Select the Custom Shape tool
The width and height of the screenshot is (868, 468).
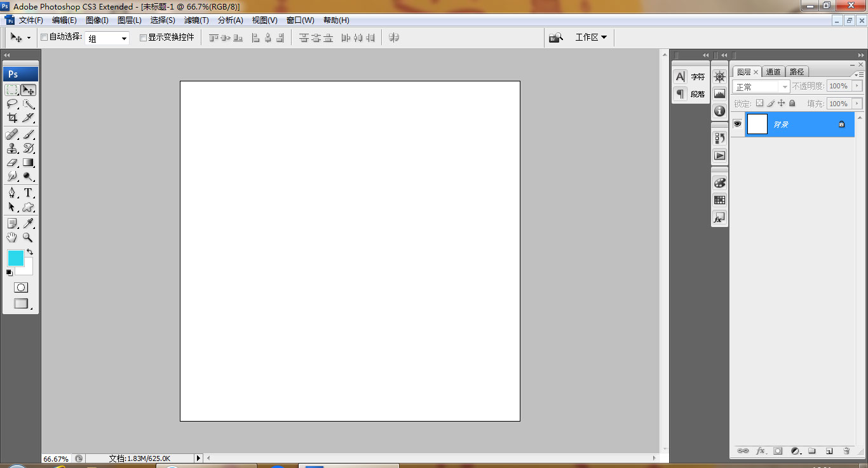pyautogui.click(x=29, y=207)
